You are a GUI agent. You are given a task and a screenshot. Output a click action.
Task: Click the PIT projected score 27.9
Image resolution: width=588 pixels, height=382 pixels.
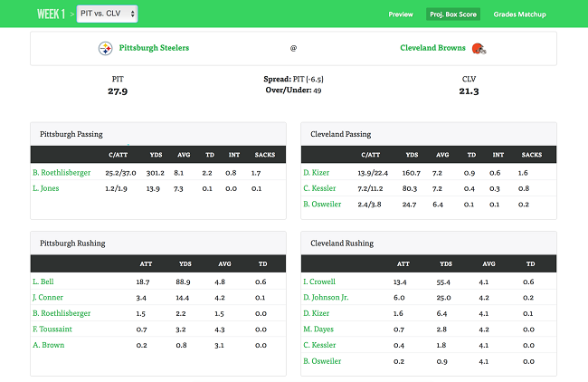pyautogui.click(x=118, y=91)
